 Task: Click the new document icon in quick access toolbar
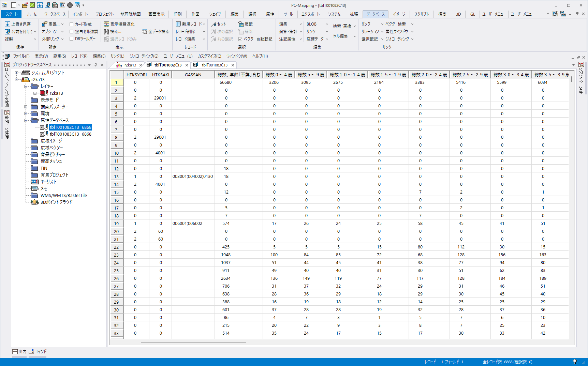click(x=14, y=5)
